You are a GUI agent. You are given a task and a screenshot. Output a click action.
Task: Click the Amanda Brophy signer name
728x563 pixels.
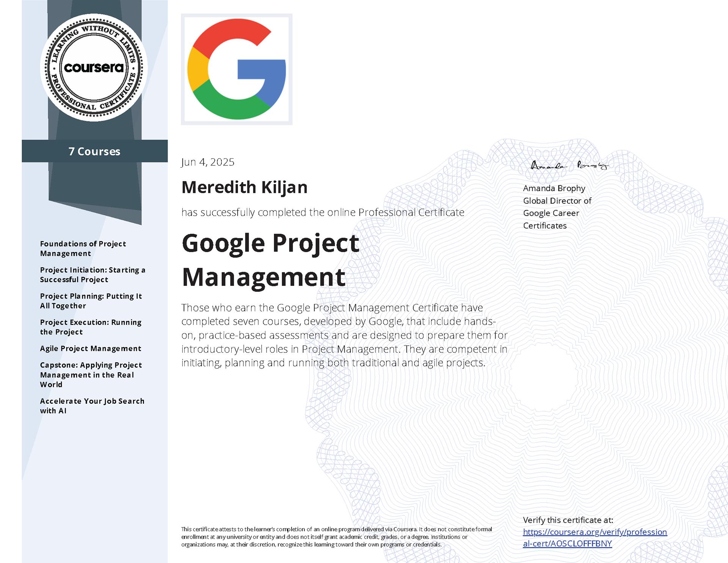pos(554,188)
